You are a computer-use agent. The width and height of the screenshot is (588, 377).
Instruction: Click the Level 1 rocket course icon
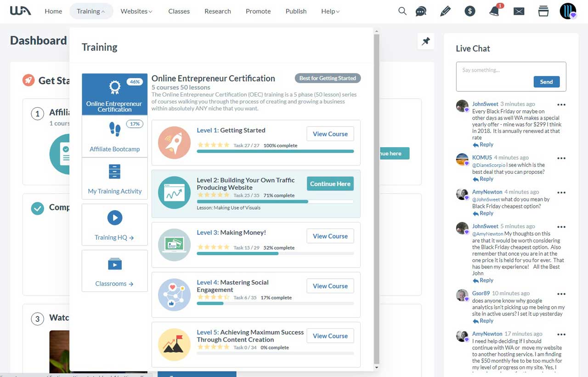174,143
